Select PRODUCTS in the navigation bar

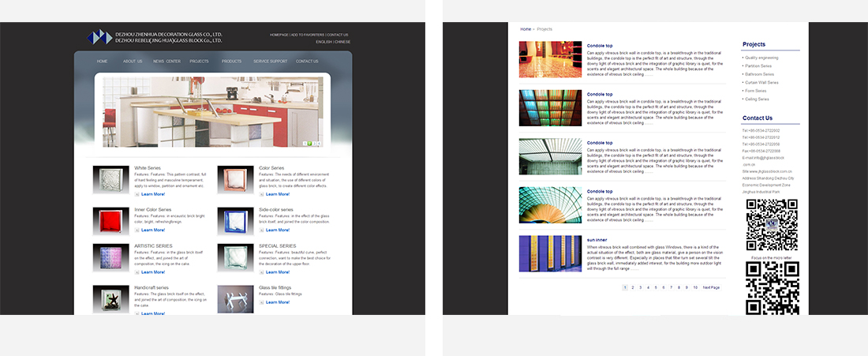231,62
